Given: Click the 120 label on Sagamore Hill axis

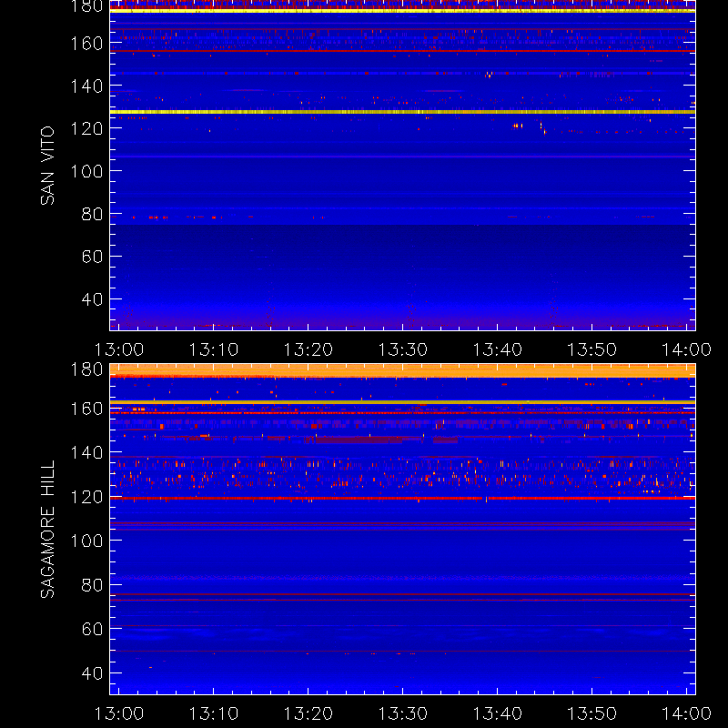Looking at the screenshot, I should coord(86,497).
